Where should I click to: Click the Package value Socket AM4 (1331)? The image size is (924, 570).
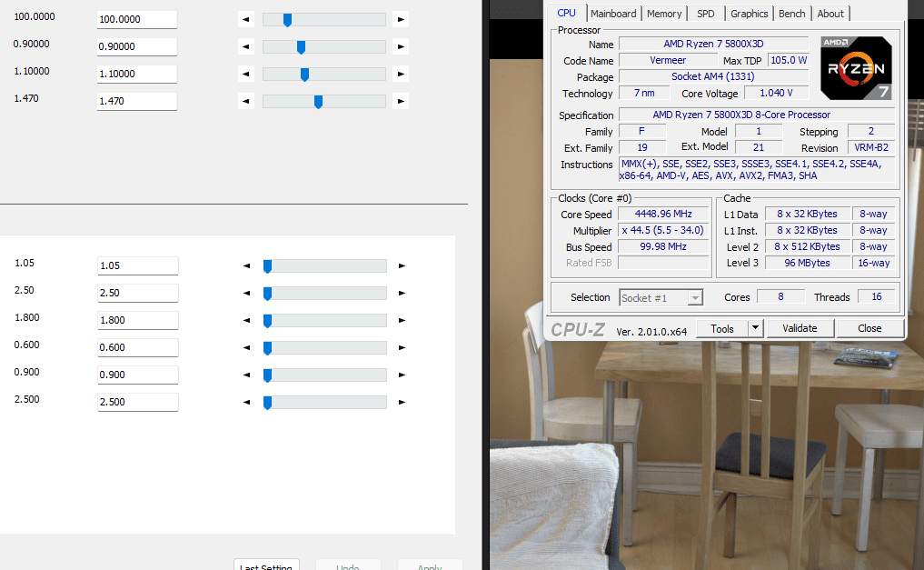(x=712, y=76)
